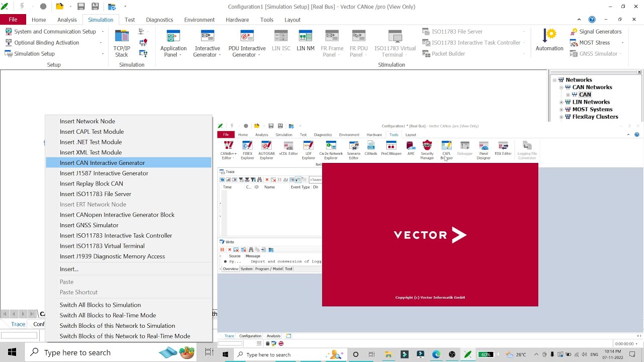
Task: Open Task View on outer taskbar
Action: tap(209, 352)
